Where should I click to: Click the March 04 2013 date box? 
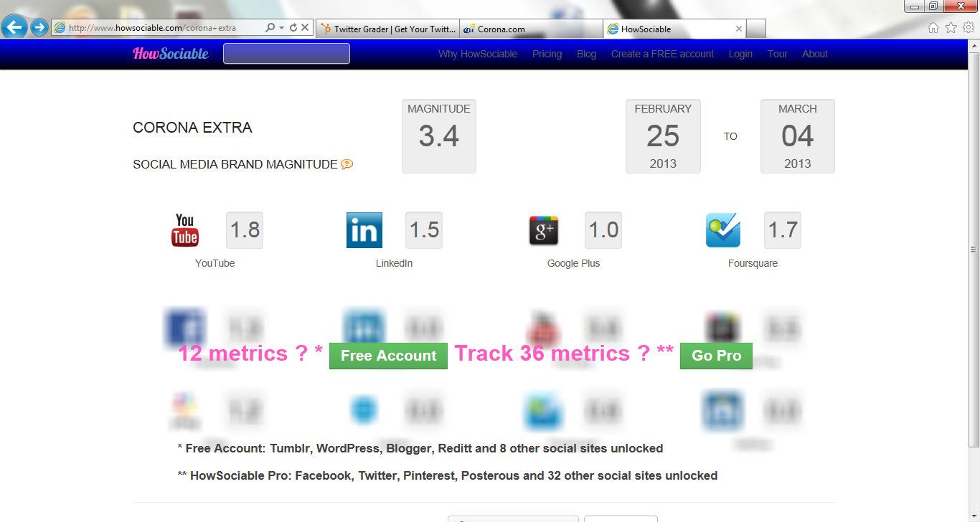(x=798, y=136)
